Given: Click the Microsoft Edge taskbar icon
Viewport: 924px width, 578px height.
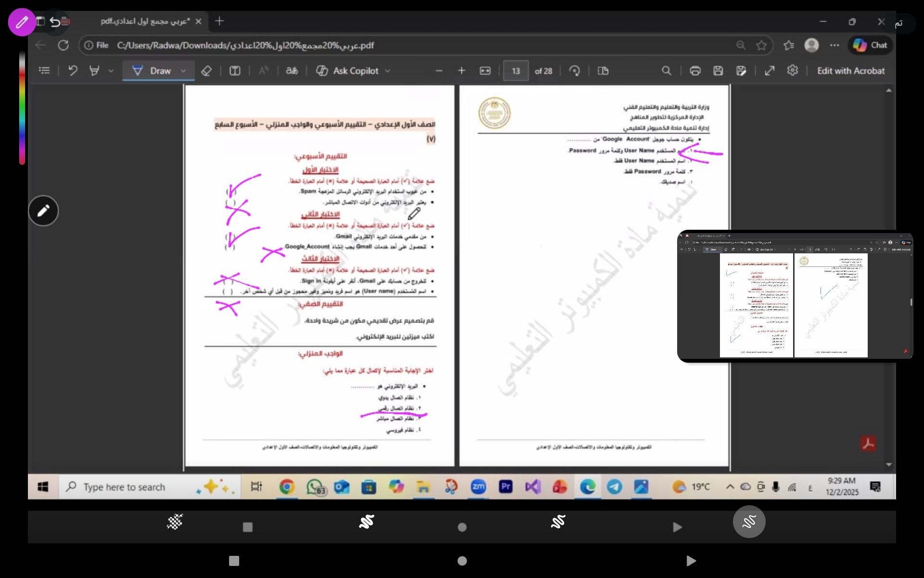Looking at the screenshot, I should click(x=587, y=487).
